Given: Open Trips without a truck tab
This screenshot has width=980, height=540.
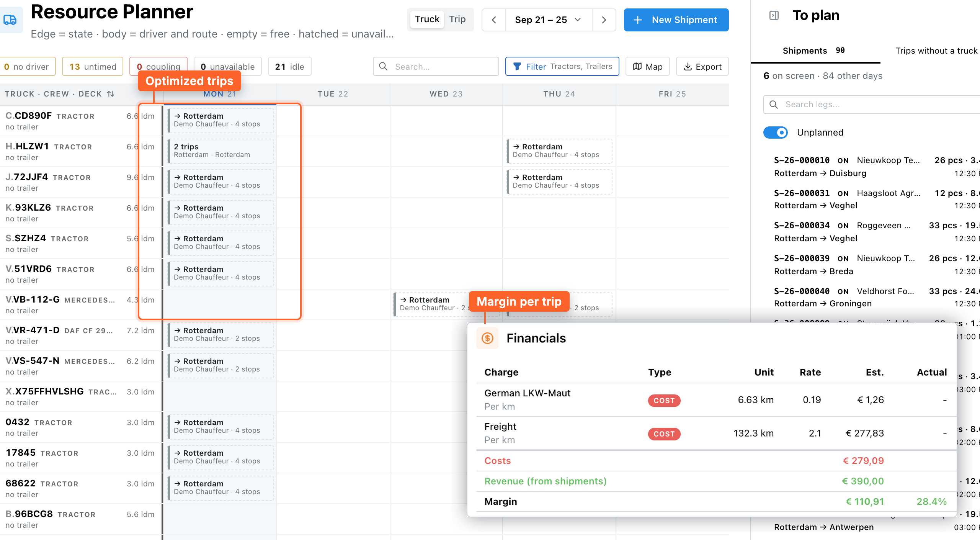Looking at the screenshot, I should (936, 51).
